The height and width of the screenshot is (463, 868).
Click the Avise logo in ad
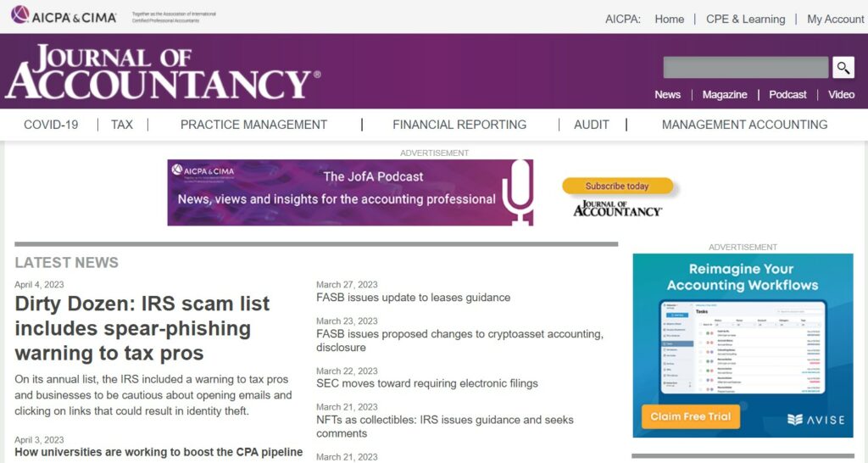pyautogui.click(x=816, y=419)
